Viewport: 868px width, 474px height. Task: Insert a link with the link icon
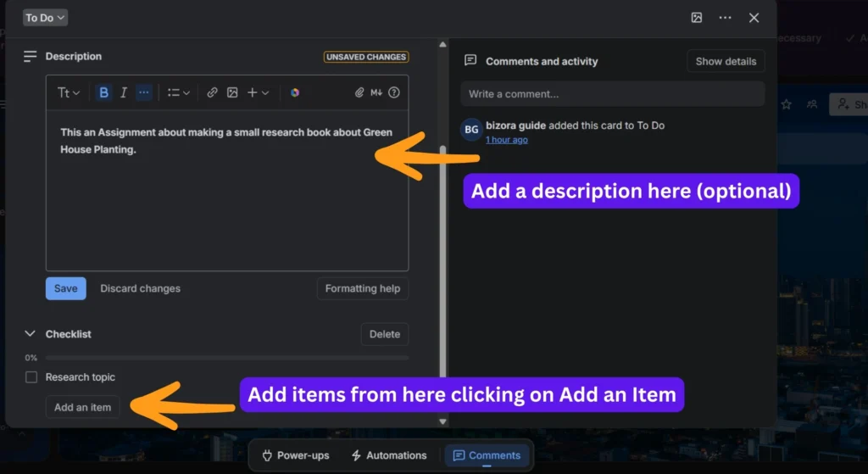coord(212,92)
